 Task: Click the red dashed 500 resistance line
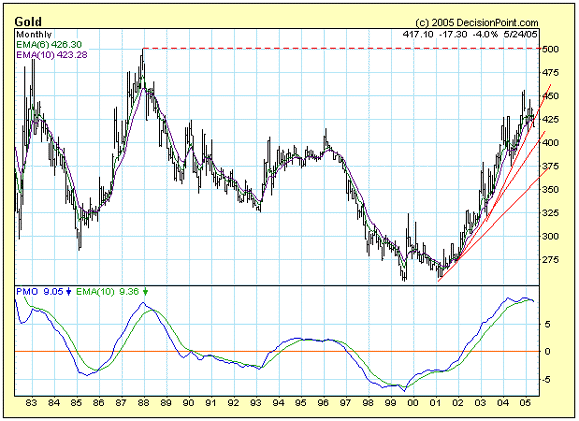342,48
